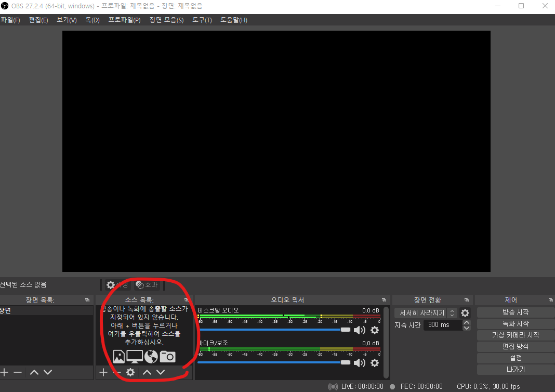Screen dimensions: 555x392
Task: Click 효과 filters button above sources
Action: [x=147, y=285]
